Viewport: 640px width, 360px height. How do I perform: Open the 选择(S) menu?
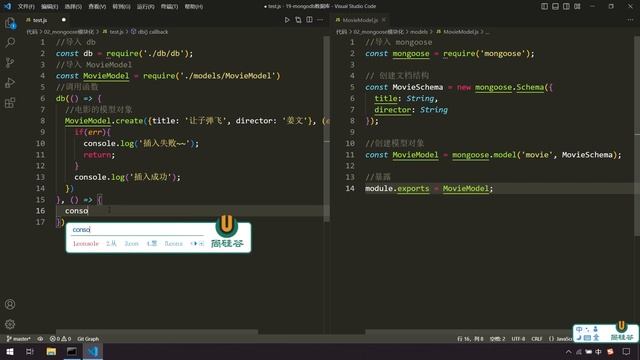point(73,7)
